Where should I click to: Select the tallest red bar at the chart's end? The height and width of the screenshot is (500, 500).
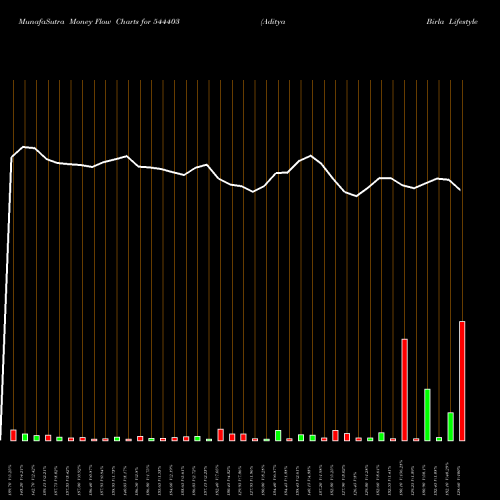pos(462,381)
